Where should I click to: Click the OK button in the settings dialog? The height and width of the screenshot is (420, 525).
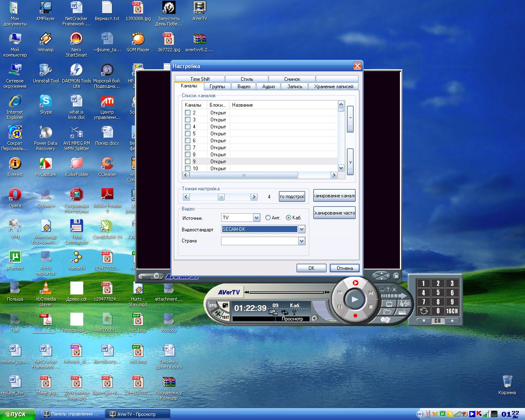pyautogui.click(x=311, y=268)
